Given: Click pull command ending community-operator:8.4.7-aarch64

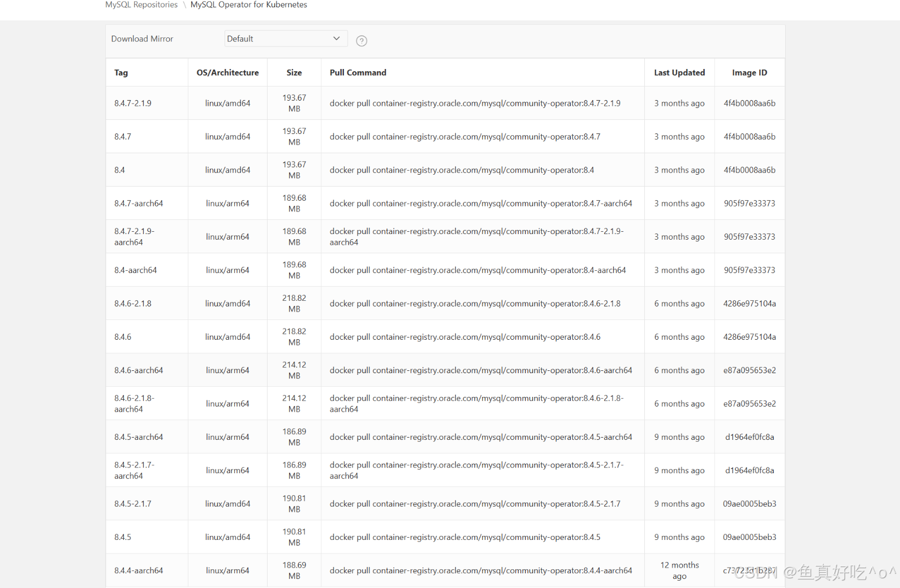Looking at the screenshot, I should (481, 203).
